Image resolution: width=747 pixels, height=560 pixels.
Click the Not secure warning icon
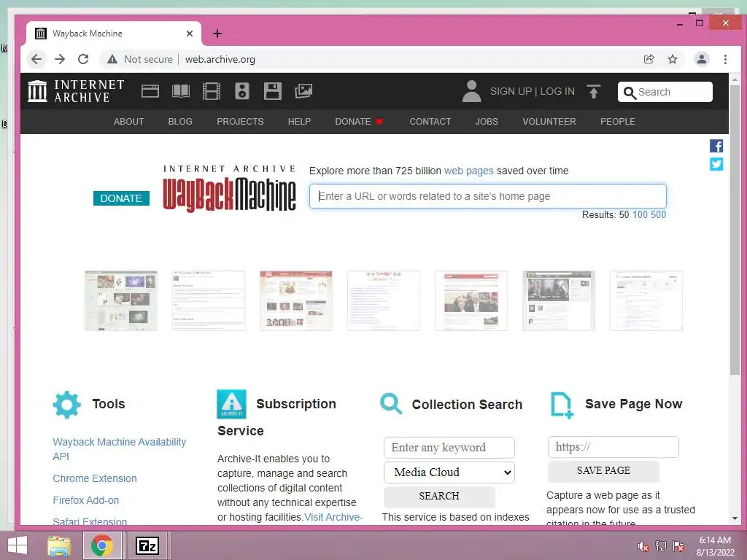[112, 59]
